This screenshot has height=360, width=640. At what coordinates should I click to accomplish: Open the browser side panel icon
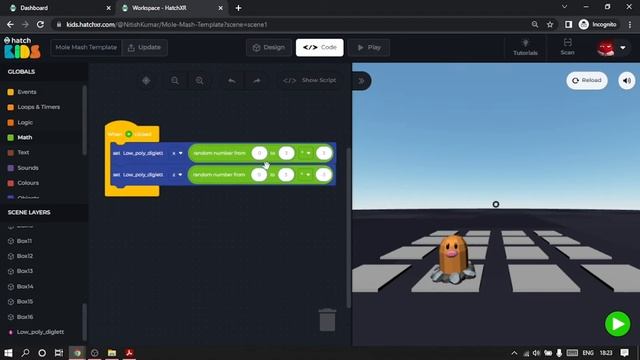point(568,24)
